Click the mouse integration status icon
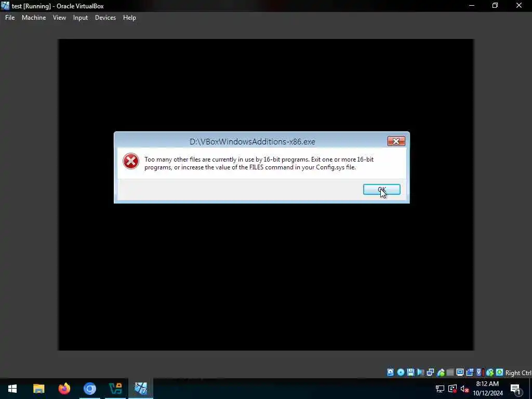This screenshot has height=399, width=532. pyautogui.click(x=490, y=373)
